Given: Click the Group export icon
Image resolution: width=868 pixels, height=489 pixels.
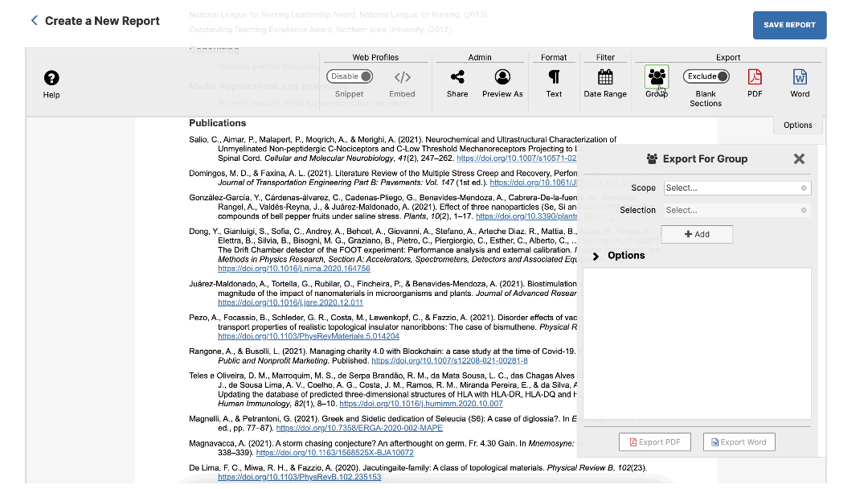Looking at the screenshot, I should click(657, 77).
